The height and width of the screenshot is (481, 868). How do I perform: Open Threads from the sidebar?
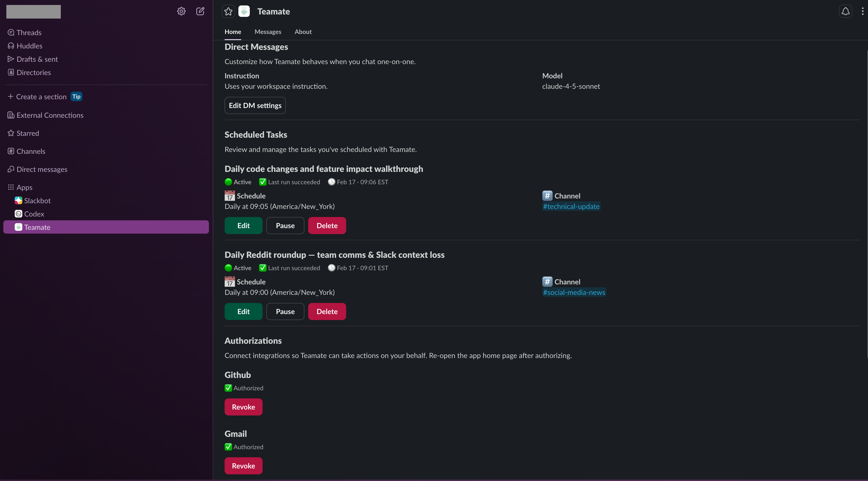tap(28, 32)
